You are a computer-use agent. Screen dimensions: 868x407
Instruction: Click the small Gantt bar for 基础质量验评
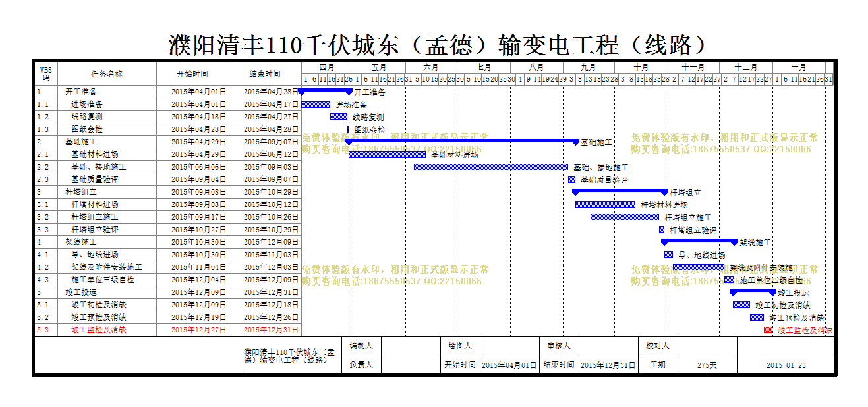(x=572, y=179)
